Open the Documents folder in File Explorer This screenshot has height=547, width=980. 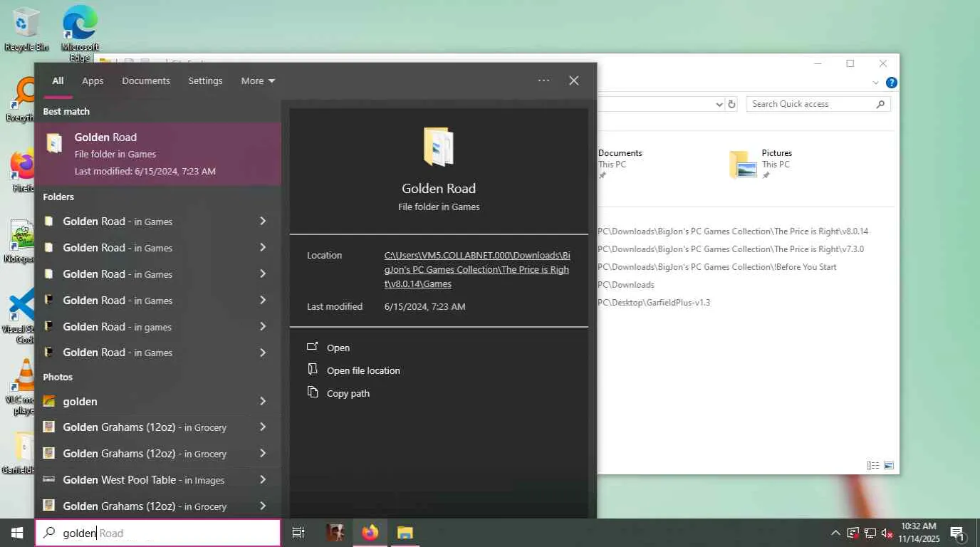click(620, 163)
